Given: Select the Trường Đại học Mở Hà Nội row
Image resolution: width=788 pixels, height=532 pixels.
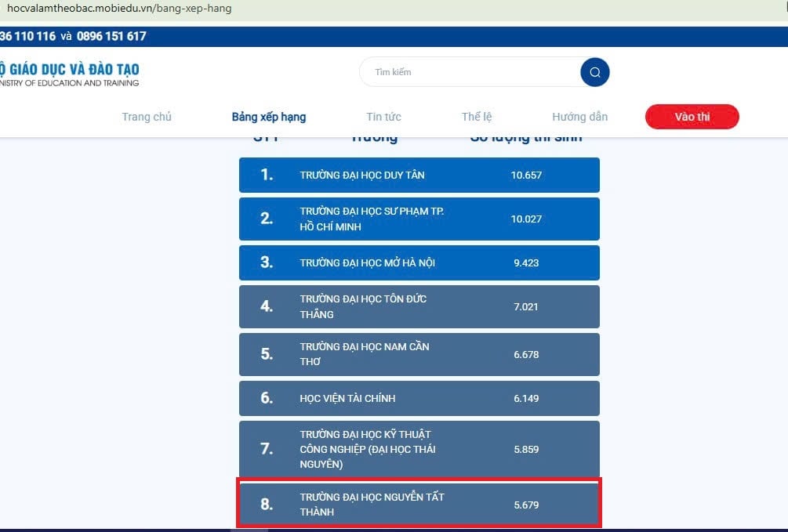Looking at the screenshot, I should tap(419, 262).
